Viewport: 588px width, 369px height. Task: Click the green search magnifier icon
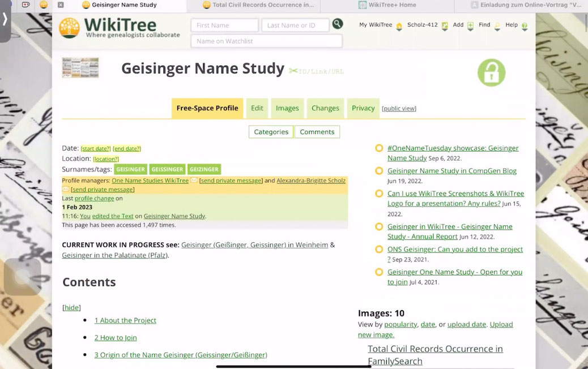point(338,24)
